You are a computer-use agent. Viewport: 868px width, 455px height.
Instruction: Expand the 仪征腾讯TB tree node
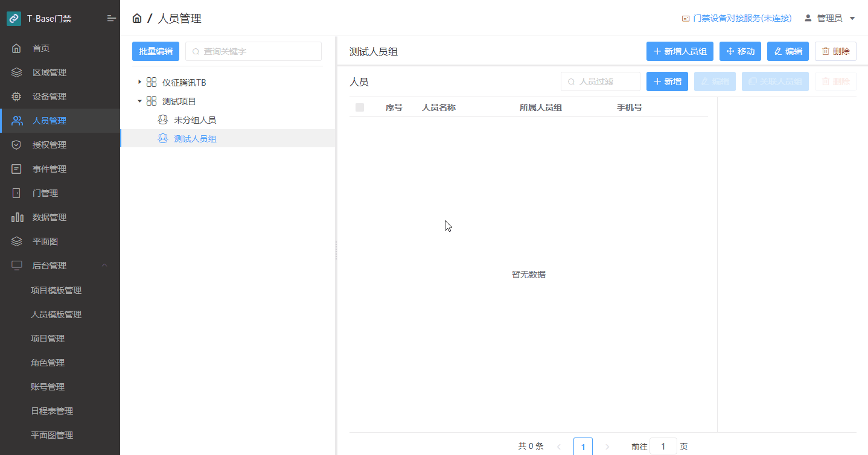tap(139, 82)
